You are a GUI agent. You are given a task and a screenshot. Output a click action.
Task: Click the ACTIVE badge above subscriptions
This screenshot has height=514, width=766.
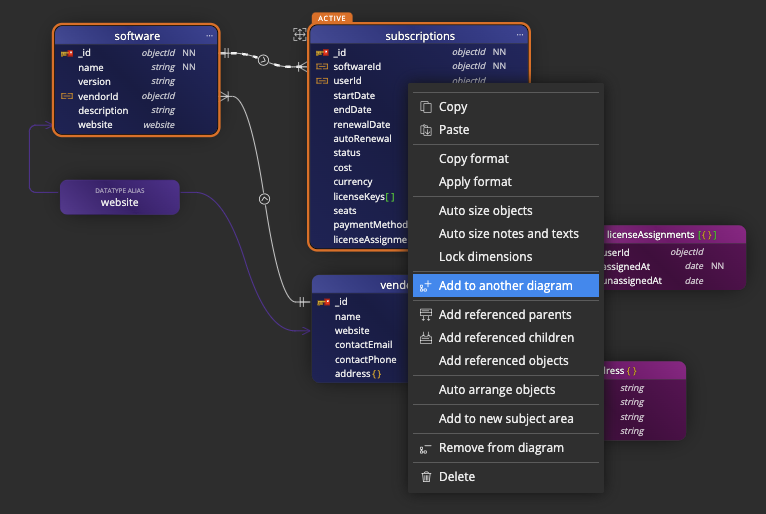click(332, 18)
